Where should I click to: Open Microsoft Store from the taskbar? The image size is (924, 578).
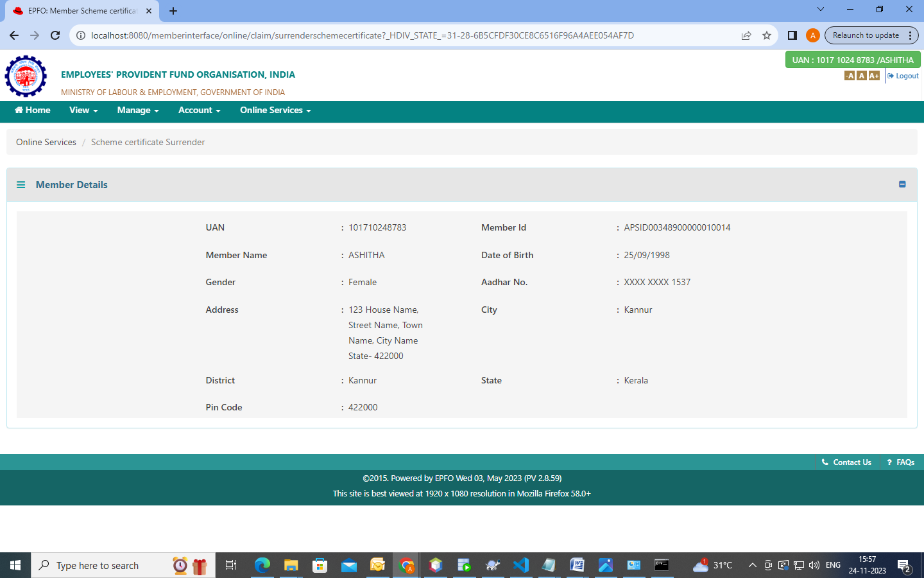[320, 565]
